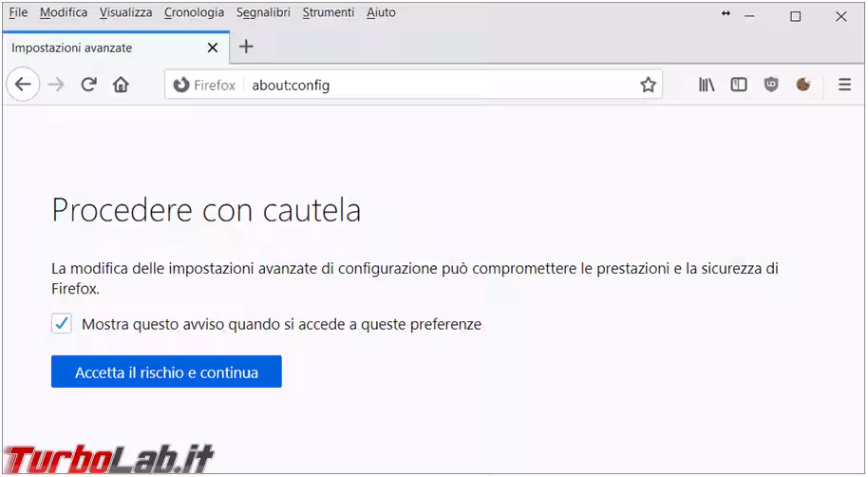Open the Firefox hamburger menu
This screenshot has width=868, height=477.
click(x=844, y=85)
